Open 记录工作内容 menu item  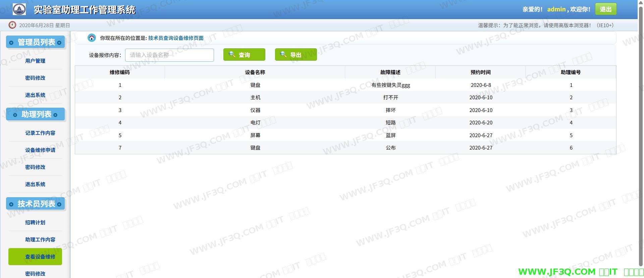click(40, 133)
